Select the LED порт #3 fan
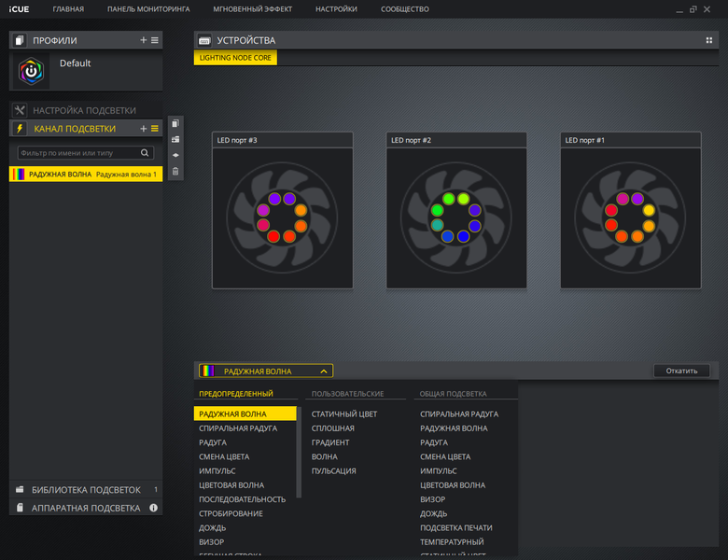The height and width of the screenshot is (560, 728). pyautogui.click(x=282, y=210)
